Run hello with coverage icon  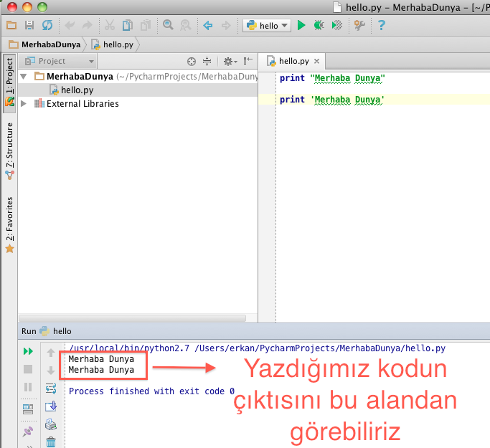tap(337, 25)
